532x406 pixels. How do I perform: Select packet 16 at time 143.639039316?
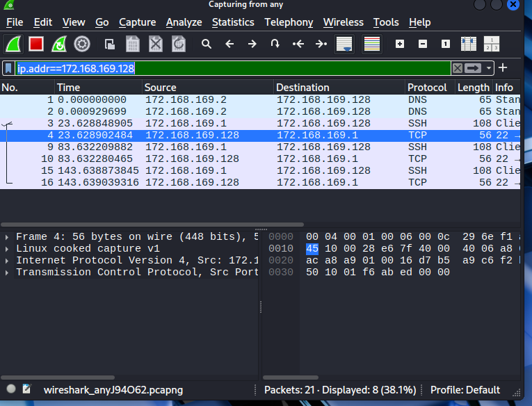[x=260, y=182]
